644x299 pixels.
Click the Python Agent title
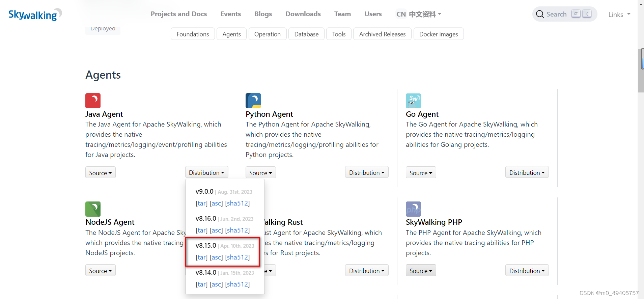pos(269,114)
